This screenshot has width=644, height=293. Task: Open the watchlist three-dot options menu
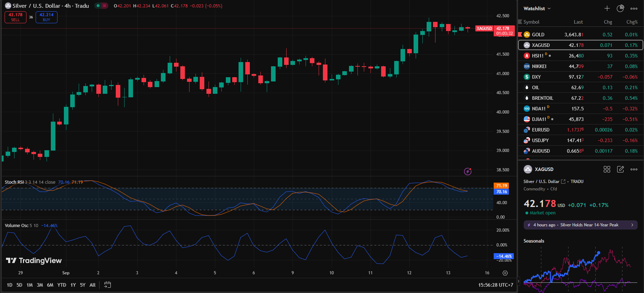coord(634,8)
